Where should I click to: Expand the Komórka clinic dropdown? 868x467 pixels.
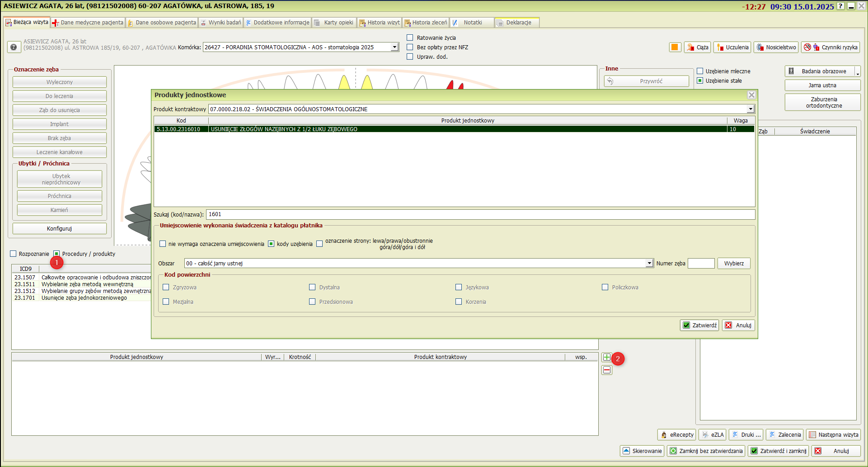coord(394,47)
